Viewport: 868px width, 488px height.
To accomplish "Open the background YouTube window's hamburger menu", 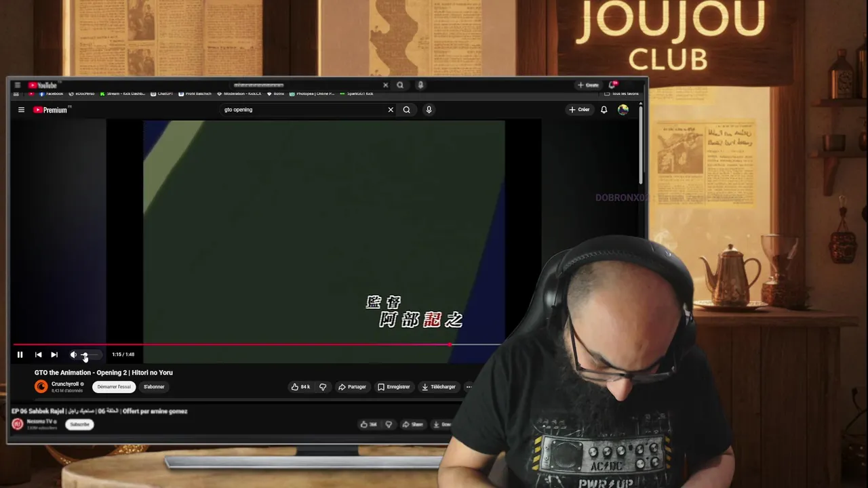I will 17,85.
